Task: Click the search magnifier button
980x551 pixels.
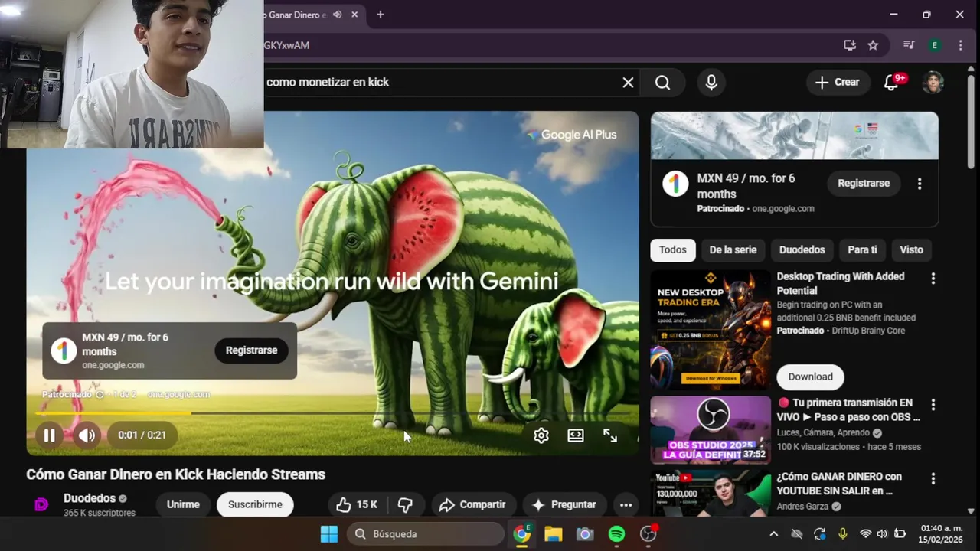Action: point(663,82)
